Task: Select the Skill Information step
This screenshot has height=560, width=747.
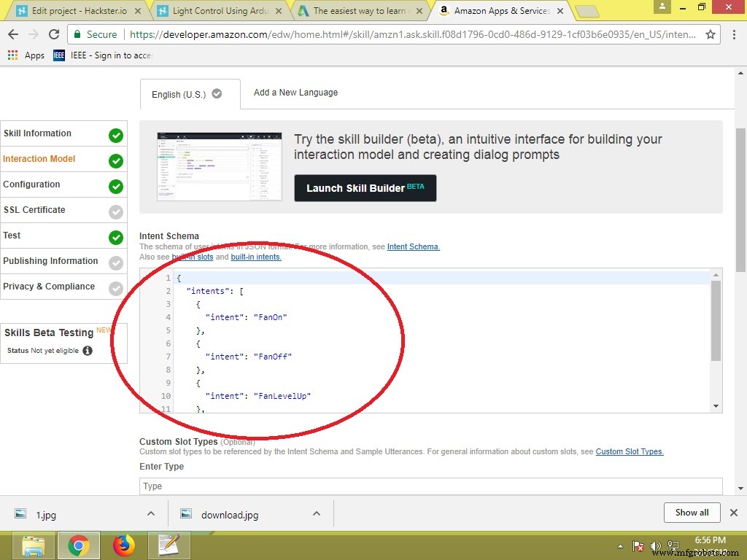Action: [x=38, y=133]
